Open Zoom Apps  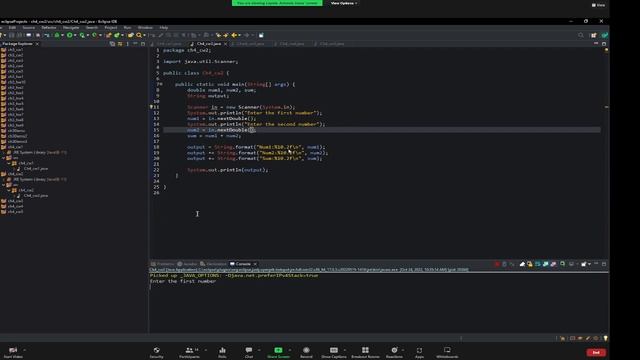pyautogui.click(x=419, y=352)
